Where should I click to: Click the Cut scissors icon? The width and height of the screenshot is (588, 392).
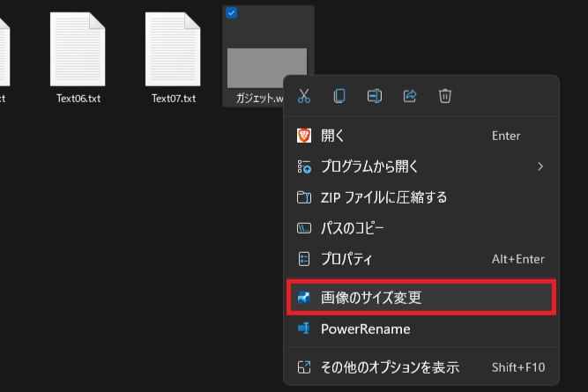[x=304, y=96]
